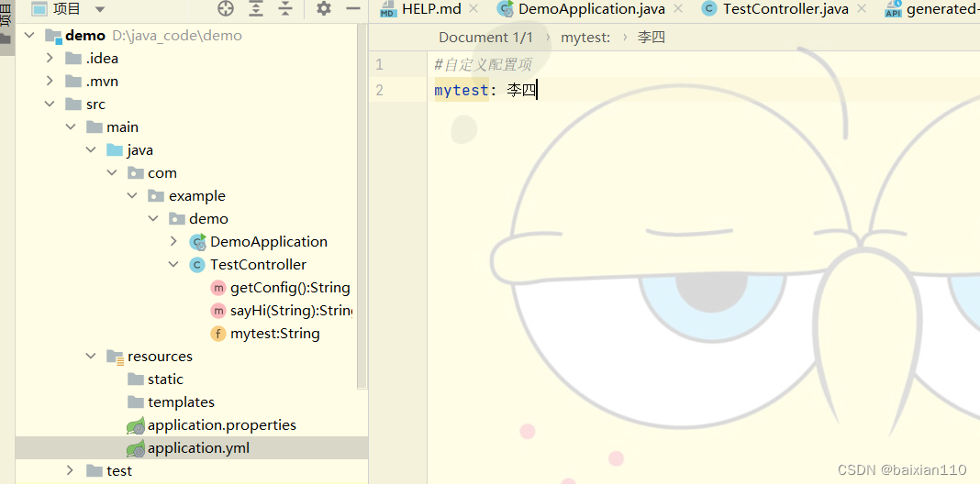Collapse the resources folder
The width and height of the screenshot is (980, 484).
[91, 357]
